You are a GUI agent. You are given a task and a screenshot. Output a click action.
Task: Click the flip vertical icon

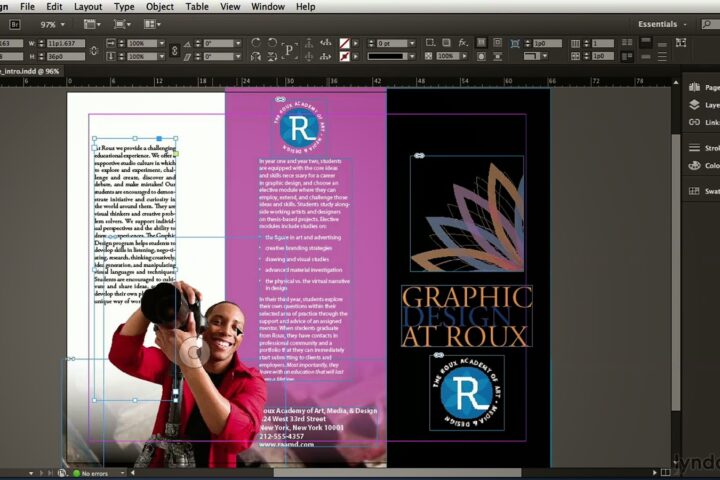tap(272, 56)
